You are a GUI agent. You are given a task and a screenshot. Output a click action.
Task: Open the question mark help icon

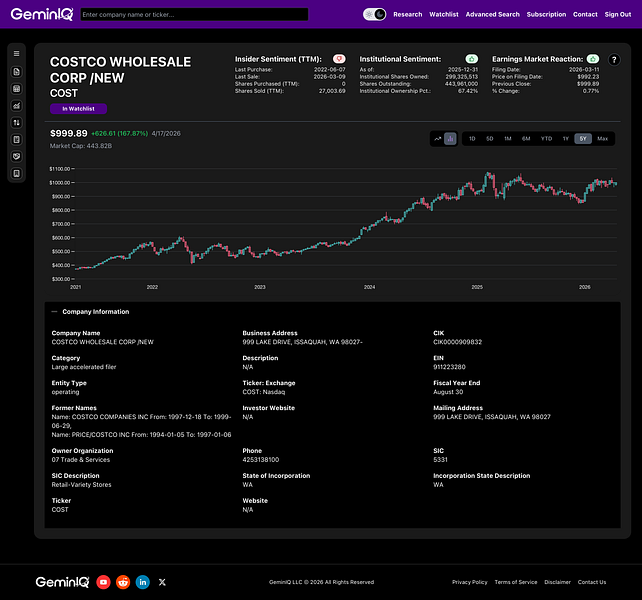click(x=614, y=60)
